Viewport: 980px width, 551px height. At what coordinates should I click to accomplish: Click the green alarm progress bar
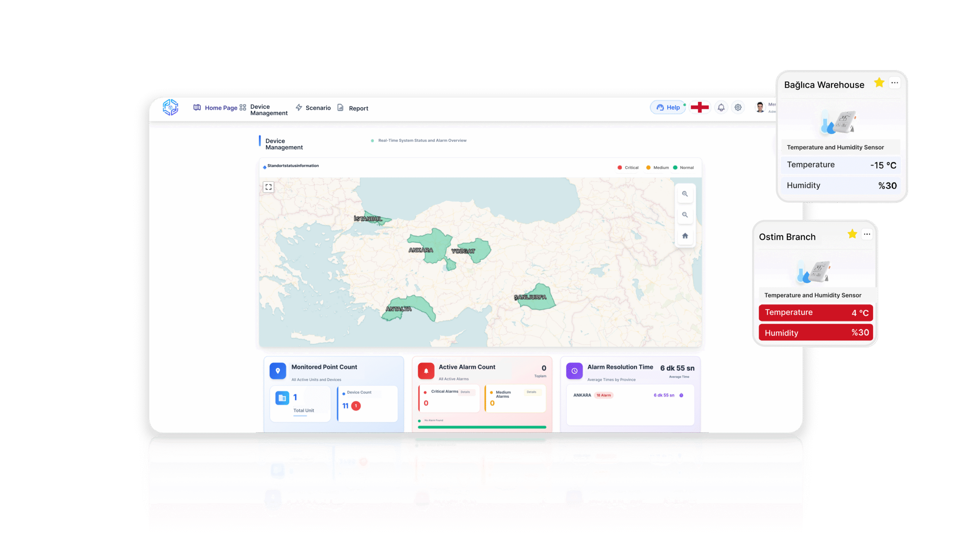[482, 427]
